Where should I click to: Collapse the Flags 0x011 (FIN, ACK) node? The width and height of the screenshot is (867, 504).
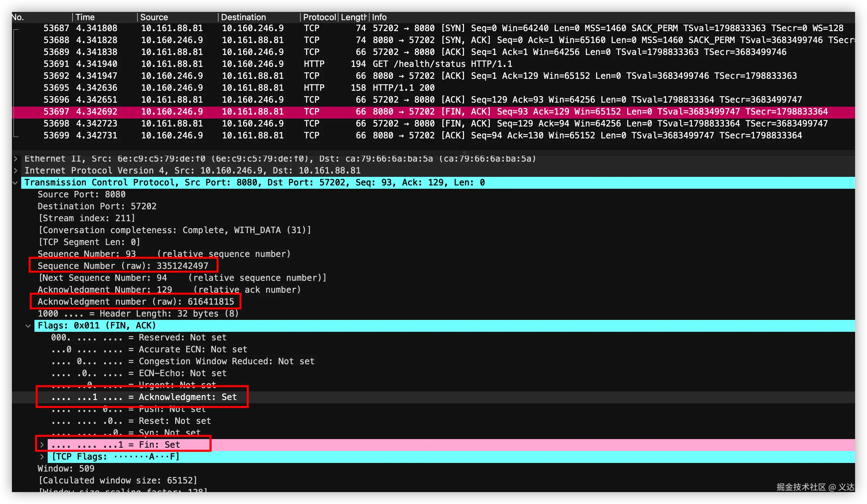[x=28, y=326]
